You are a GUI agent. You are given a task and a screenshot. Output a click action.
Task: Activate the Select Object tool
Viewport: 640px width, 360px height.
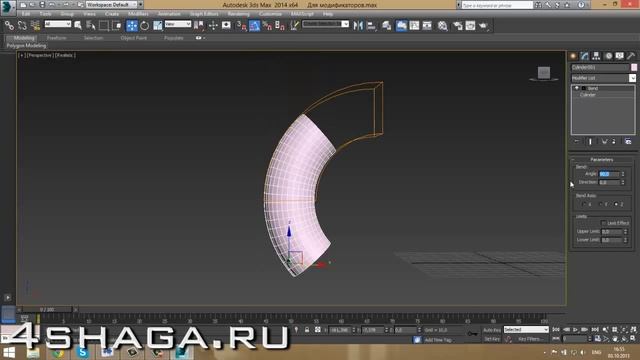click(x=78, y=26)
